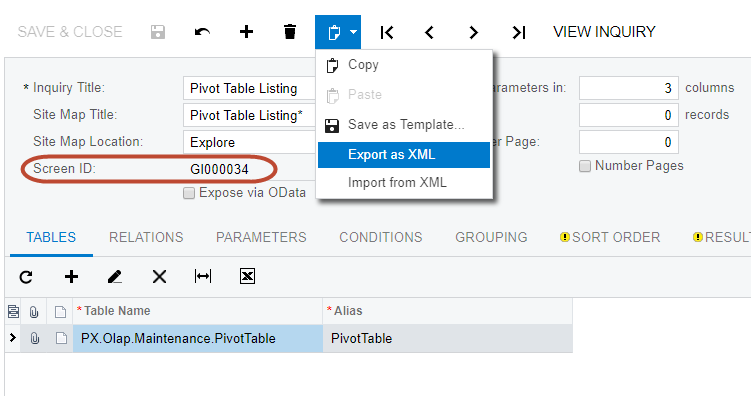
Task: Click the Fit to Screen columns icon
Action: pyautogui.click(x=203, y=276)
